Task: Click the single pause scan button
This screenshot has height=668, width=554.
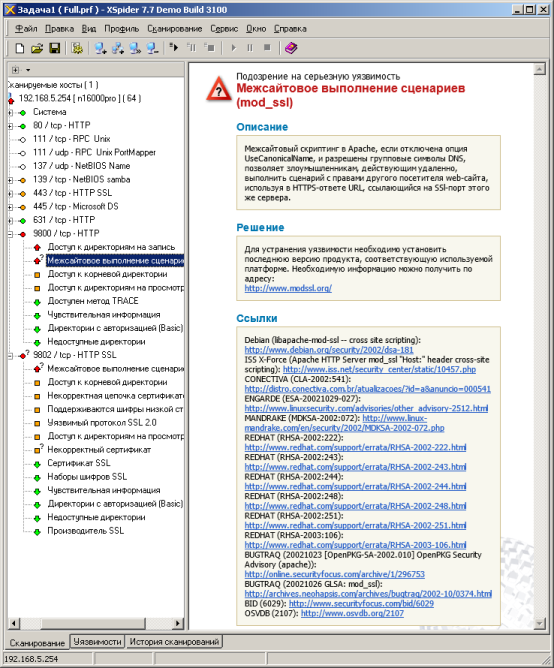Action: point(250,48)
